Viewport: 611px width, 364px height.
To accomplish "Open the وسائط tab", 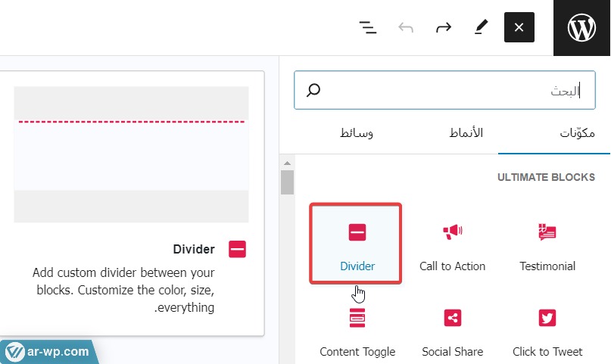I will (356, 133).
